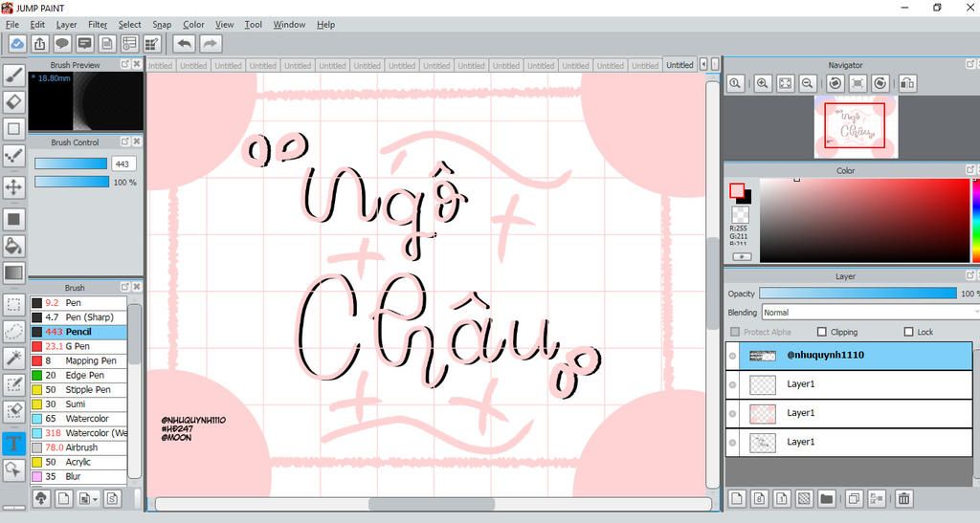
Task: Select the Eraser tool
Action: tap(13, 101)
